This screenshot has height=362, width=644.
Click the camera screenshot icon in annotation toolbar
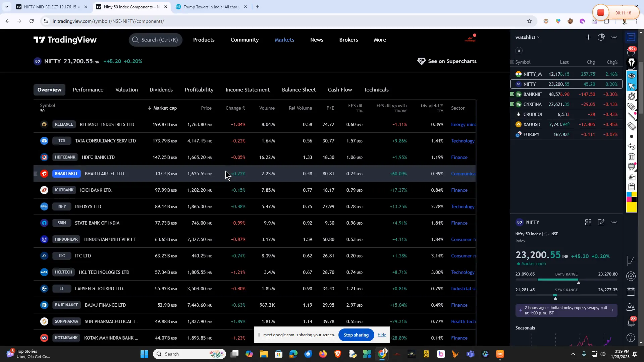coord(632,177)
